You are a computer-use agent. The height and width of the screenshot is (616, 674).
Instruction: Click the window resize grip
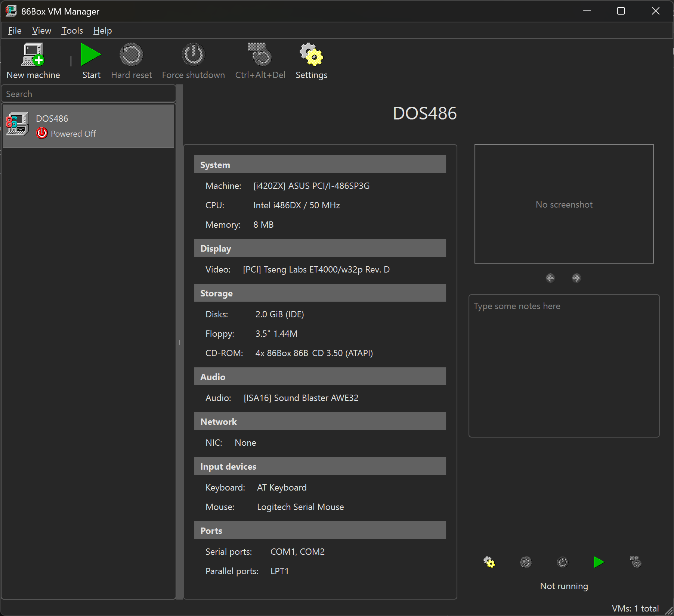pos(669,611)
